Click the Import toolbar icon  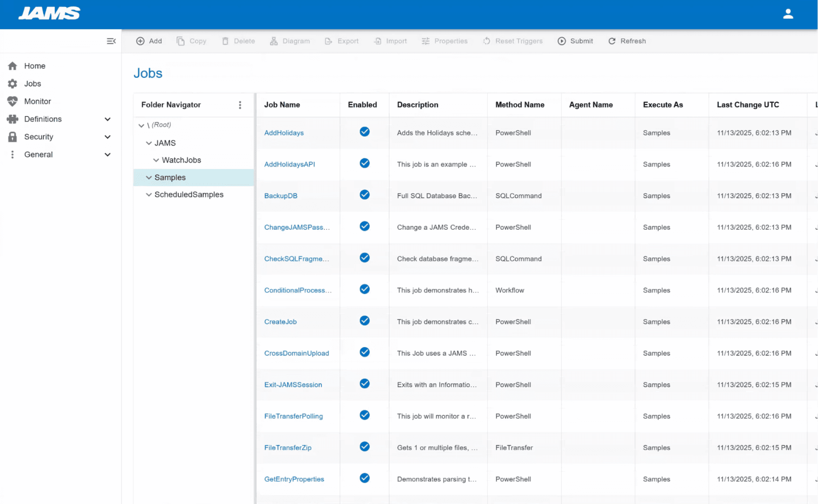pyautogui.click(x=378, y=41)
